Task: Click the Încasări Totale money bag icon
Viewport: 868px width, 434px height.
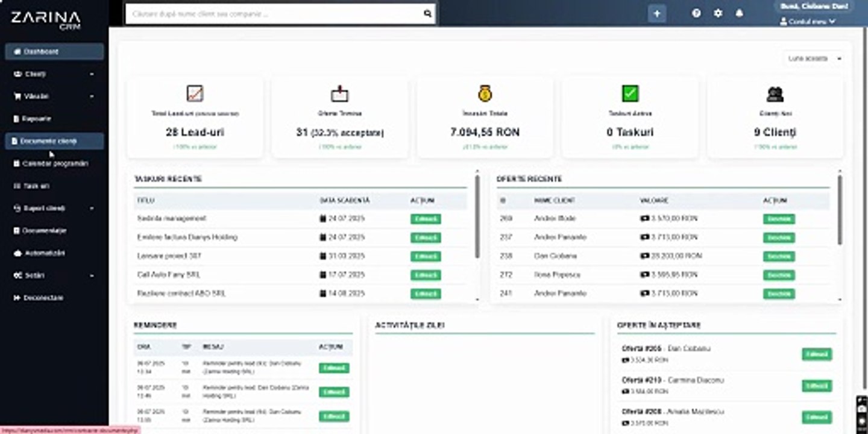Action: click(485, 93)
